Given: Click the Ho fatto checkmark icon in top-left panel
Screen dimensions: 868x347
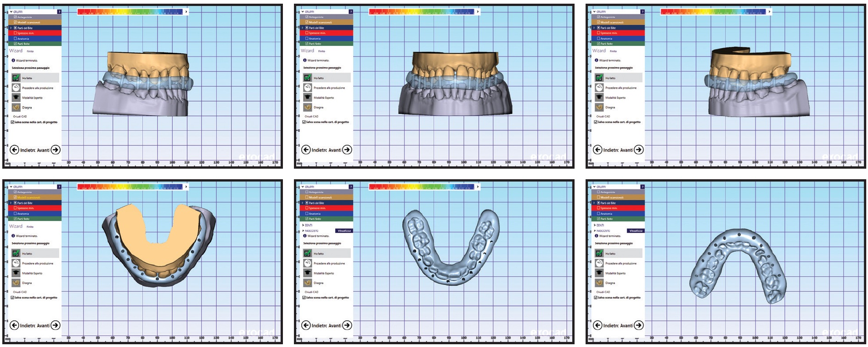Looking at the screenshot, I should (x=16, y=78).
